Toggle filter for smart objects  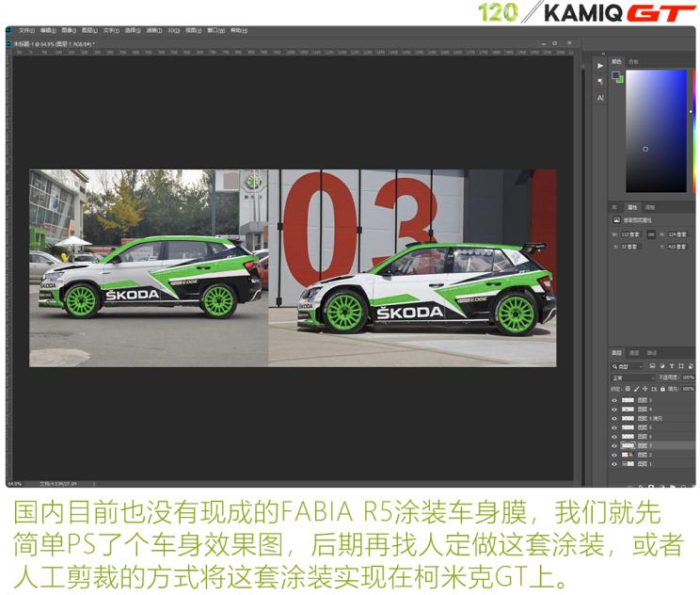(x=691, y=366)
